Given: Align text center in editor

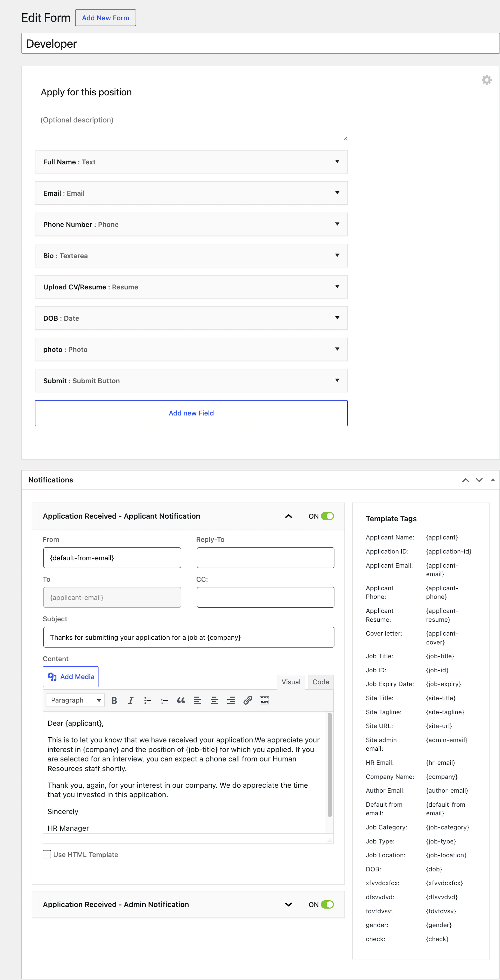Looking at the screenshot, I should [x=214, y=700].
